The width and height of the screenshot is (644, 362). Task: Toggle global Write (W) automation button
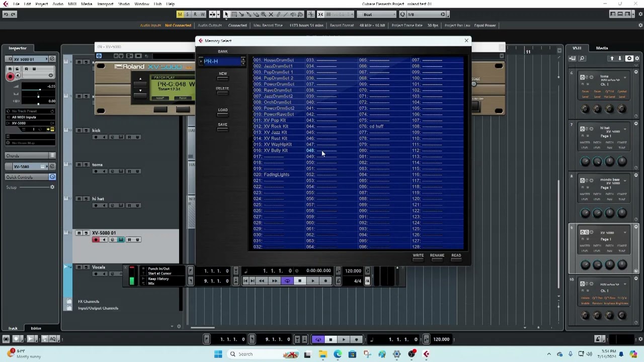[x=203, y=14]
